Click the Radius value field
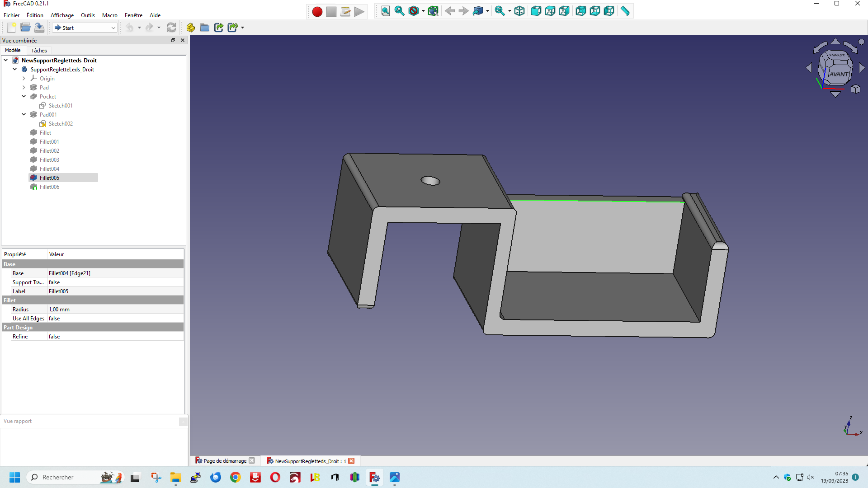Screen dimensions: 868x488 pyautogui.click(x=115, y=310)
